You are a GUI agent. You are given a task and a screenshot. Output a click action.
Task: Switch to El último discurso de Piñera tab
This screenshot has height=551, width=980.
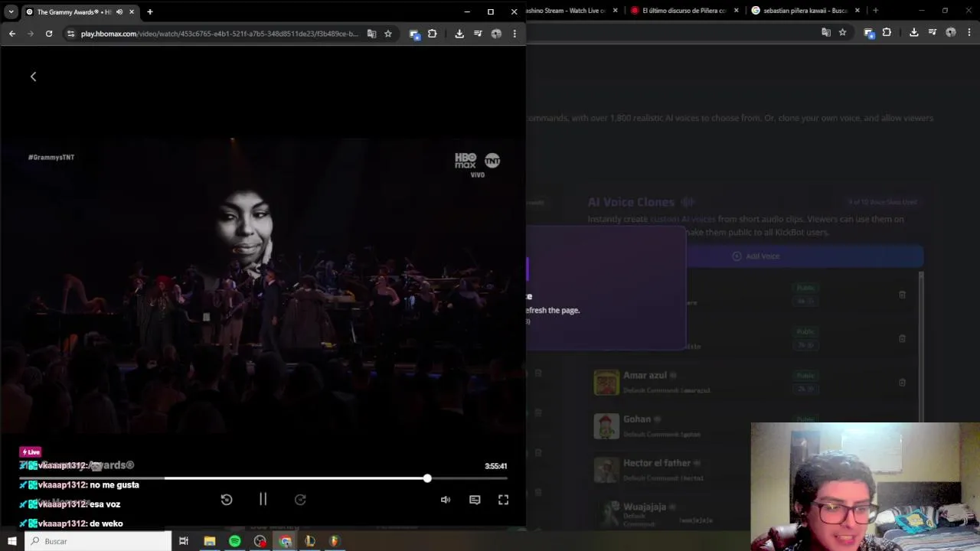point(684,11)
